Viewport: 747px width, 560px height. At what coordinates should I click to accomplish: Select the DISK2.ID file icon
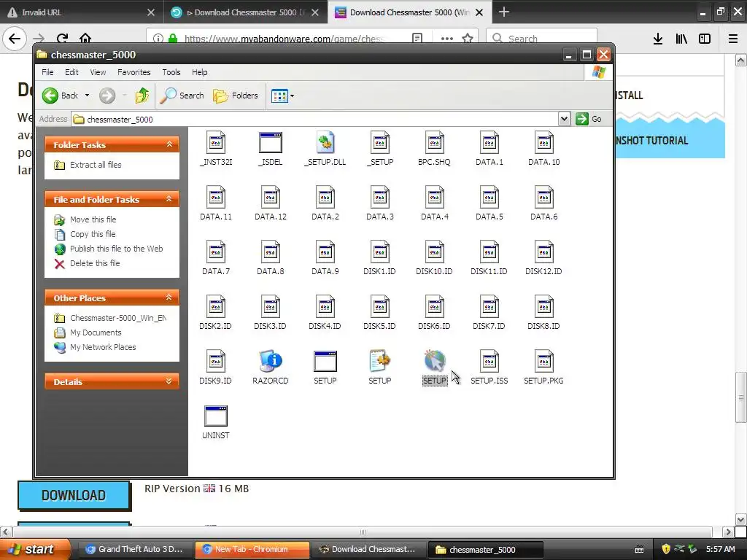tap(216, 307)
